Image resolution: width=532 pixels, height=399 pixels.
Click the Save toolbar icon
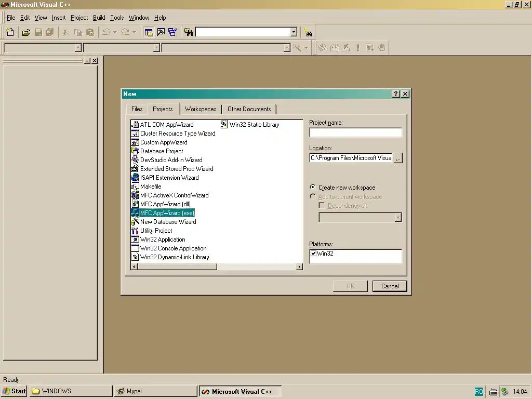coord(38,32)
